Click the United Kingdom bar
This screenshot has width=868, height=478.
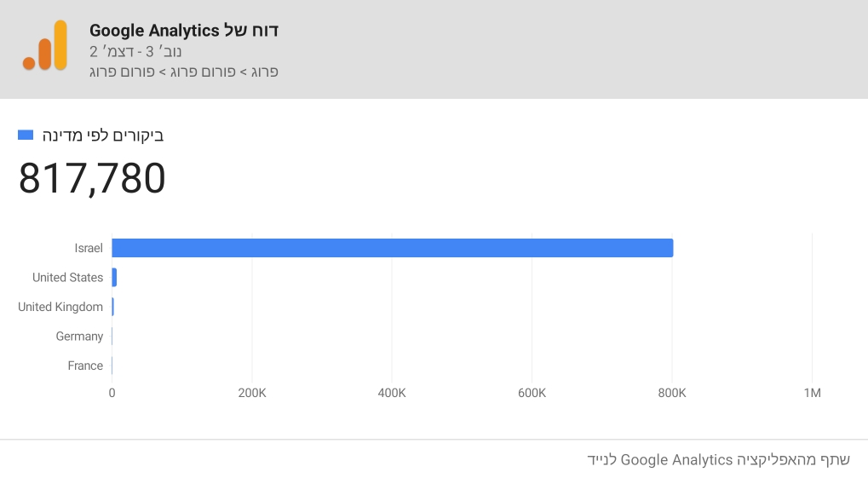(x=112, y=307)
